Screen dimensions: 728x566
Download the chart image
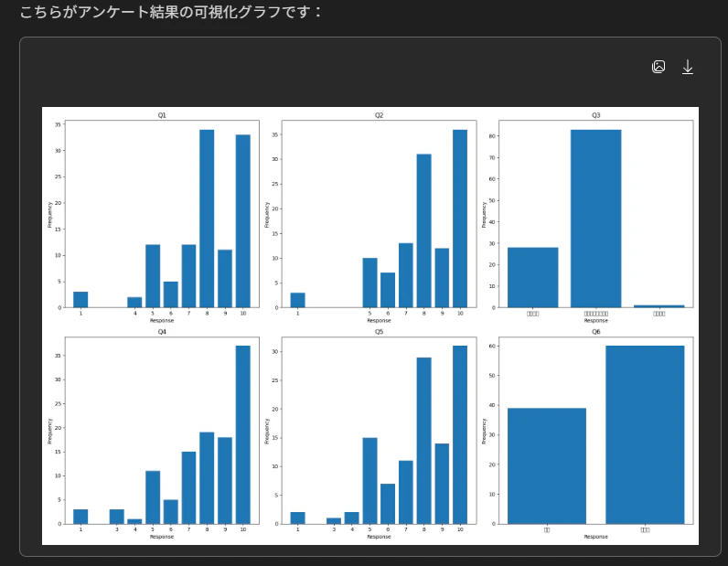tap(688, 67)
